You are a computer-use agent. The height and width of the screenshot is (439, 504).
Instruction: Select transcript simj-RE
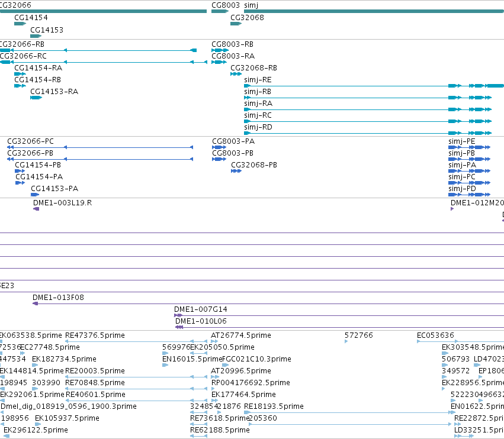tap(258, 80)
